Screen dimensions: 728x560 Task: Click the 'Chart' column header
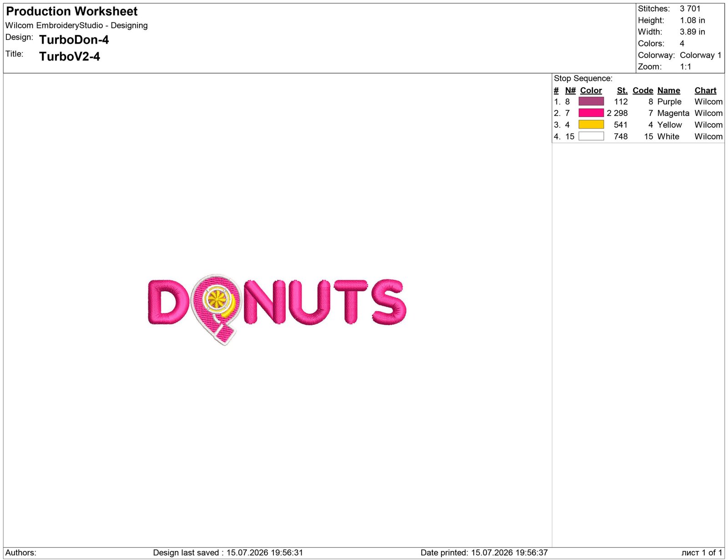706,91
